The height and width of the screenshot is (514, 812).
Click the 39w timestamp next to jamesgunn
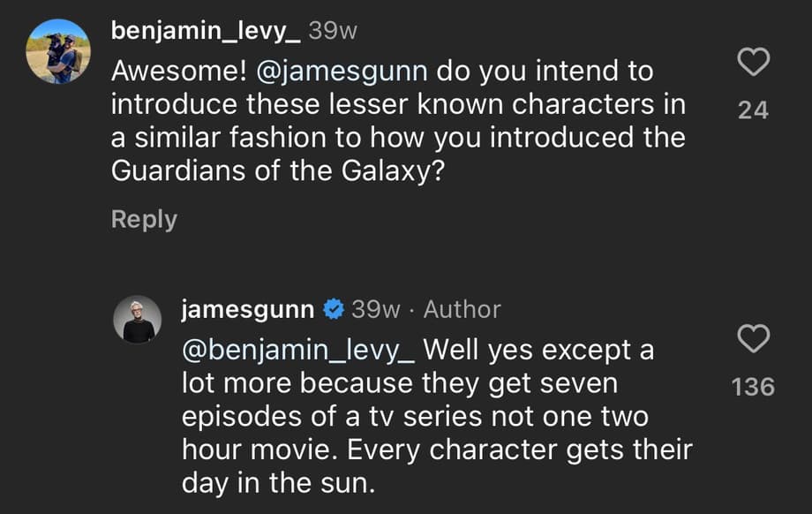[x=375, y=309]
